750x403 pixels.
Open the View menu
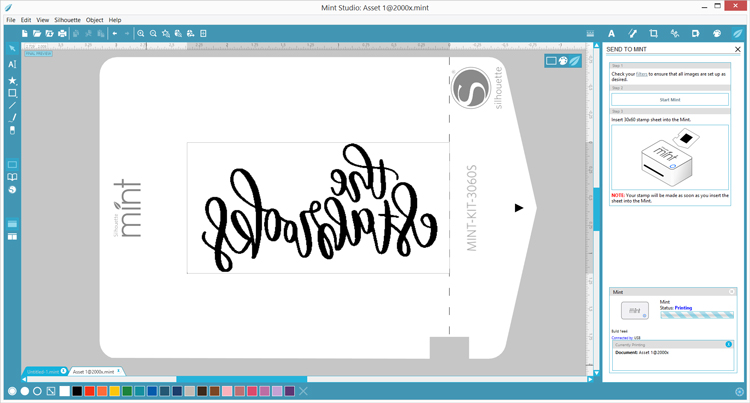coord(43,20)
